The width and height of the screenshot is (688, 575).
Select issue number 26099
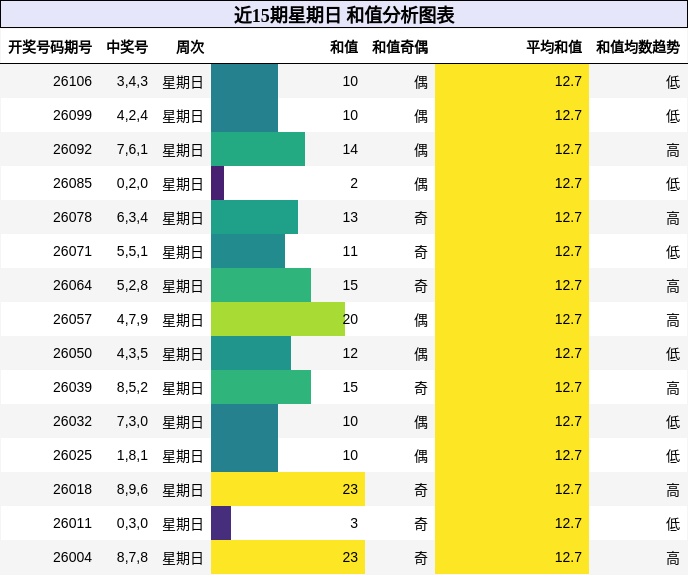click(x=72, y=115)
